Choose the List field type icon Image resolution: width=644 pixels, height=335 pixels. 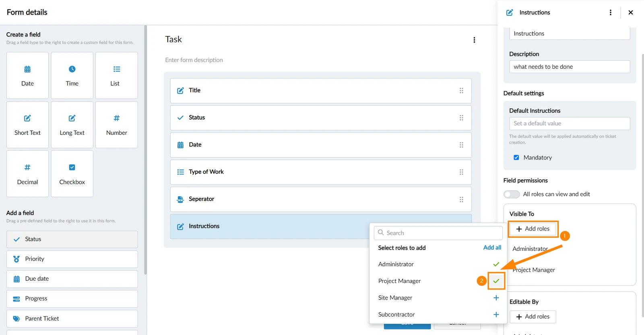117,69
